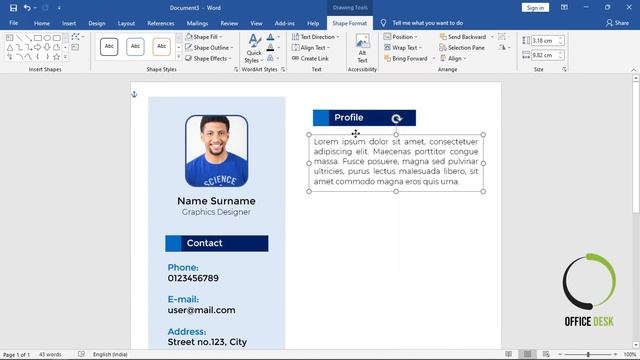The width and height of the screenshot is (640, 360).
Task: Click the Tell me what you want to do box
Action: click(x=427, y=23)
